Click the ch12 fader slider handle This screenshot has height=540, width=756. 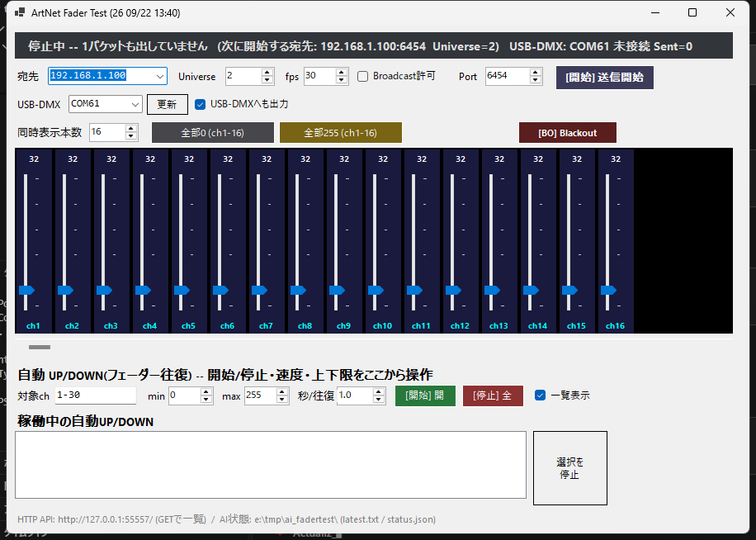coord(453,291)
